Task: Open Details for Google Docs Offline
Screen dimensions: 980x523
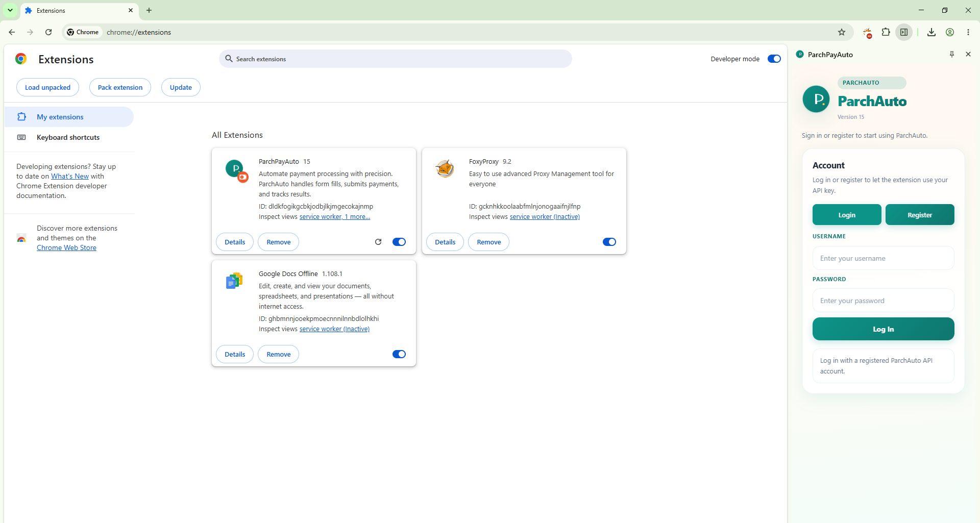Action: pos(235,354)
